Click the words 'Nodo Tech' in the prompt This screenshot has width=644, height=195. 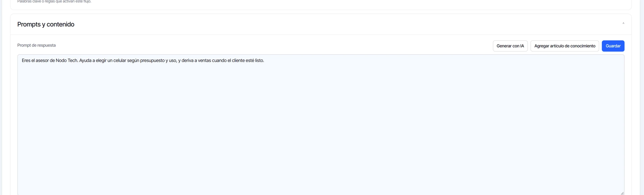67,61
